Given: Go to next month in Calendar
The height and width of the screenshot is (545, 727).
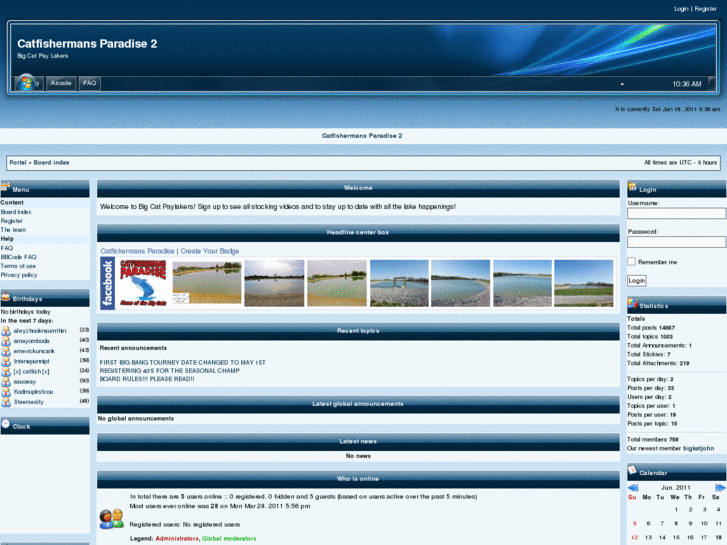Looking at the screenshot, I should point(720,488).
